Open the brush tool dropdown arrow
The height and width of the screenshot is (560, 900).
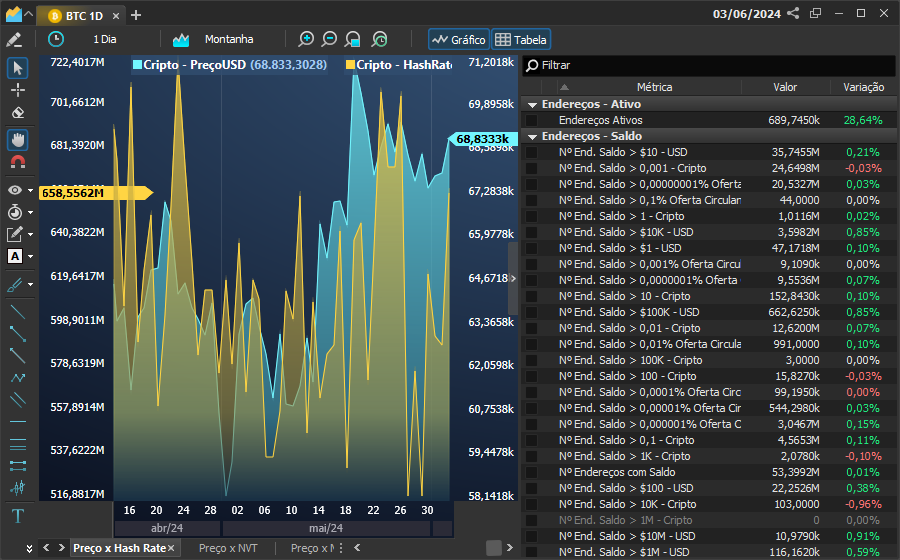30,285
